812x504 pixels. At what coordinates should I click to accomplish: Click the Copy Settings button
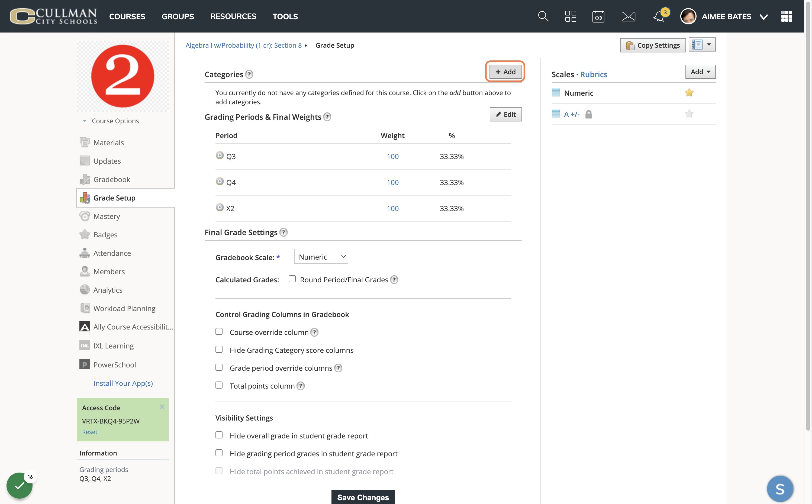point(652,45)
